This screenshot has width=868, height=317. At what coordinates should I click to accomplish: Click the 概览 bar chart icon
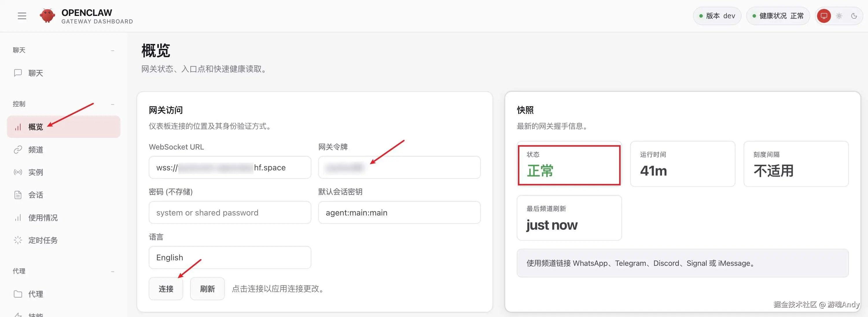(18, 127)
